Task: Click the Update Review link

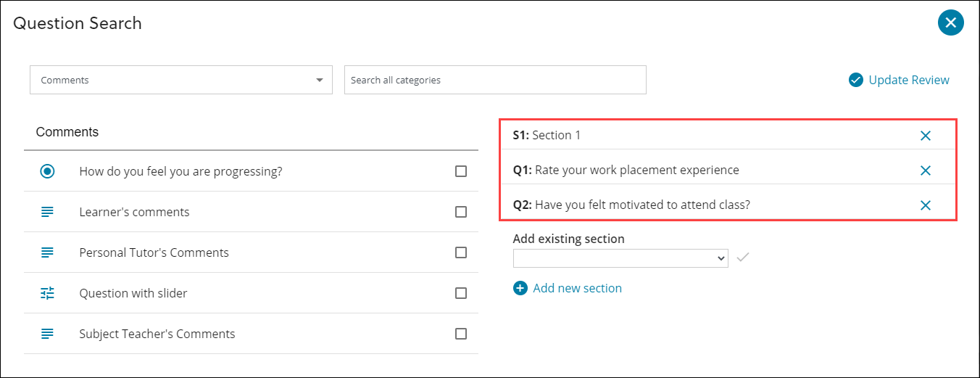Action: (x=909, y=80)
